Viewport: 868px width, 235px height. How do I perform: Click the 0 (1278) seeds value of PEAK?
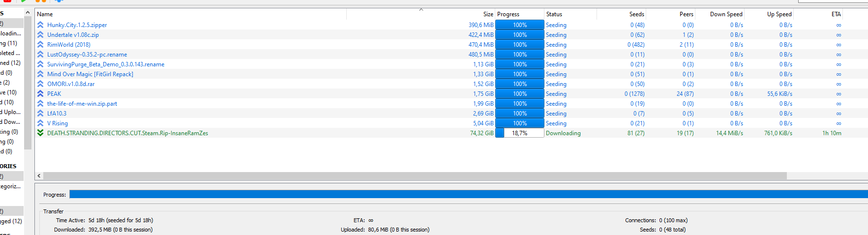coord(634,93)
